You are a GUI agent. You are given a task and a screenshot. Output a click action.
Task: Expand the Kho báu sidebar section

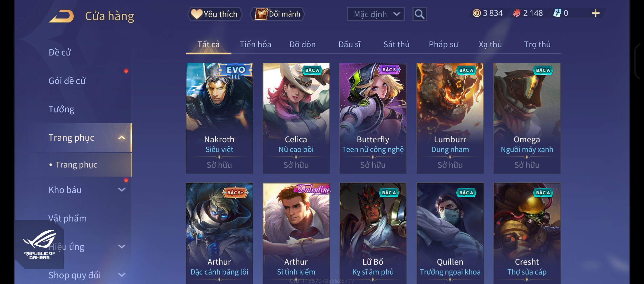point(122,190)
